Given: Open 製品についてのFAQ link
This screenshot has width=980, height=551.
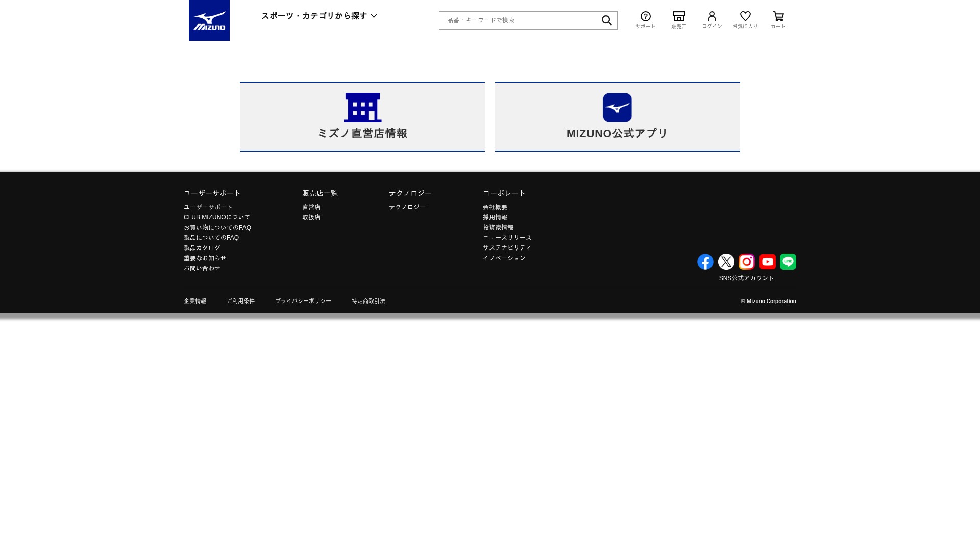Looking at the screenshot, I should [x=211, y=238].
